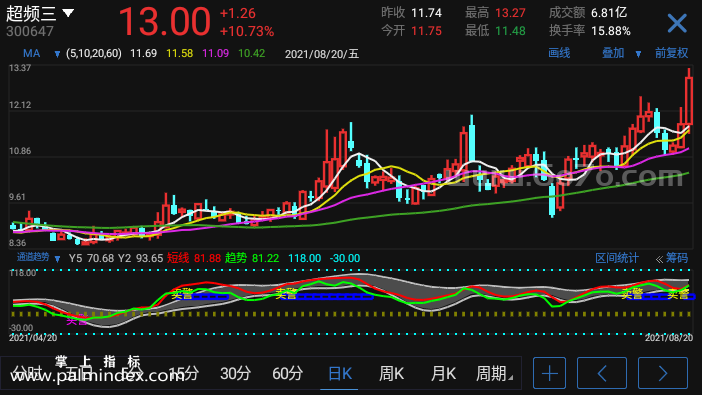
Task: Switch to the 月K tab
Action: [443, 373]
